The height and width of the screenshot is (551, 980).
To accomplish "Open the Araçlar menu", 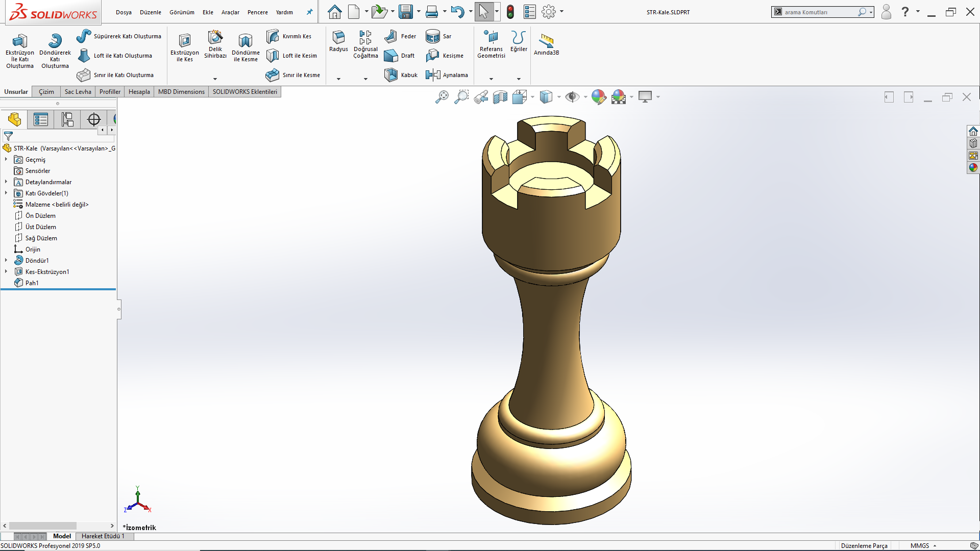I will (230, 12).
